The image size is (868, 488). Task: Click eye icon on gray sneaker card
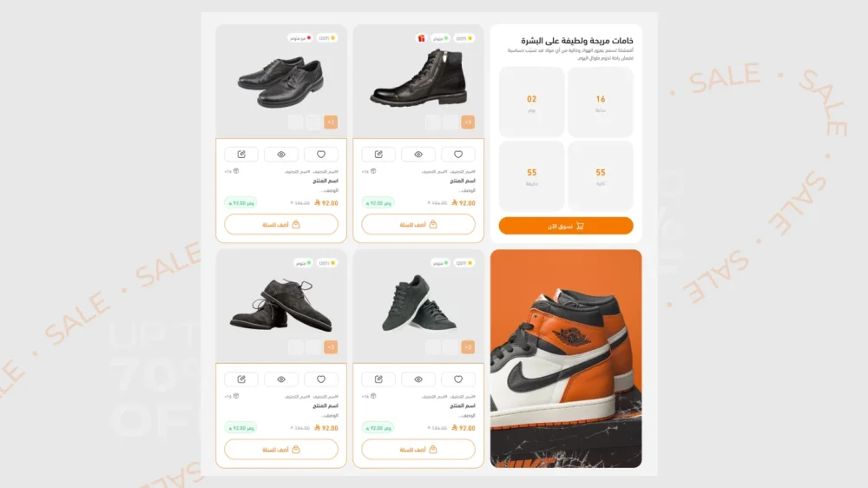click(418, 379)
